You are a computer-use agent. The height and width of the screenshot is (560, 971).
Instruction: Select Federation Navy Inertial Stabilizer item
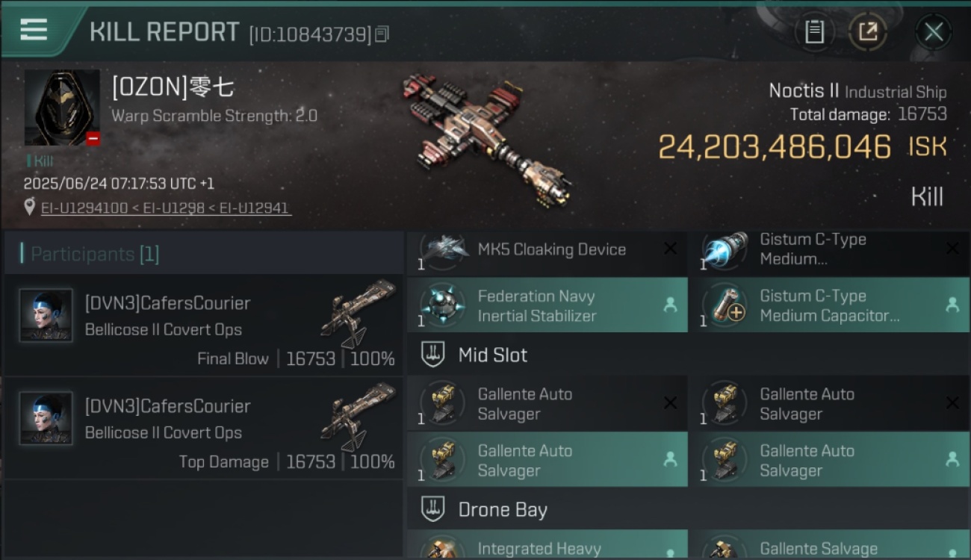547,305
